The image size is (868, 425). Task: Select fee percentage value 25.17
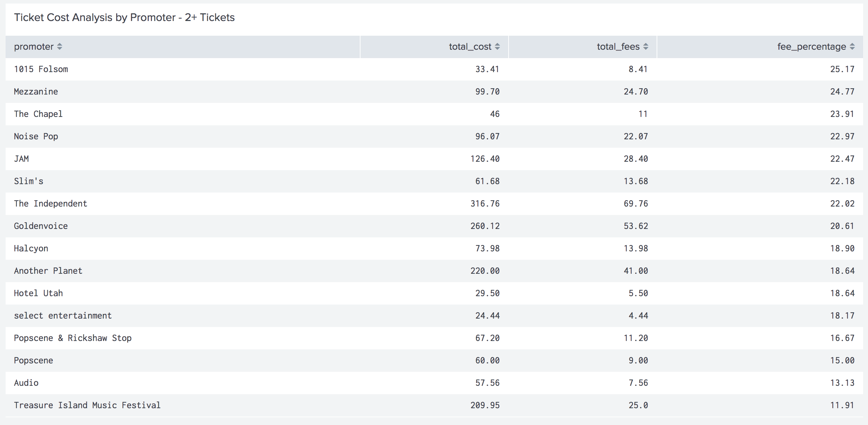pyautogui.click(x=842, y=69)
